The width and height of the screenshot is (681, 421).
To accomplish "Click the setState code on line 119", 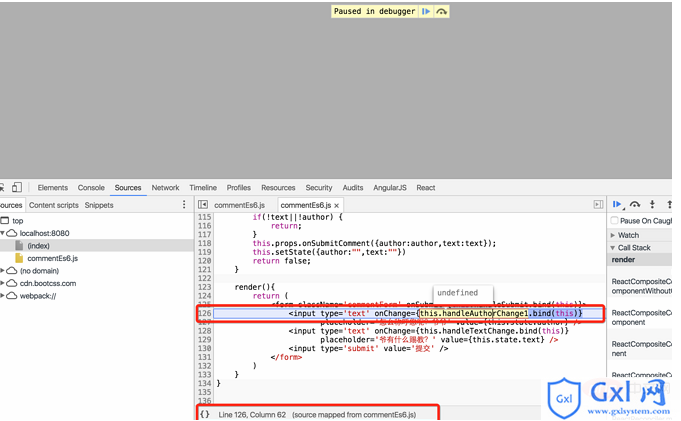I will click(294, 252).
